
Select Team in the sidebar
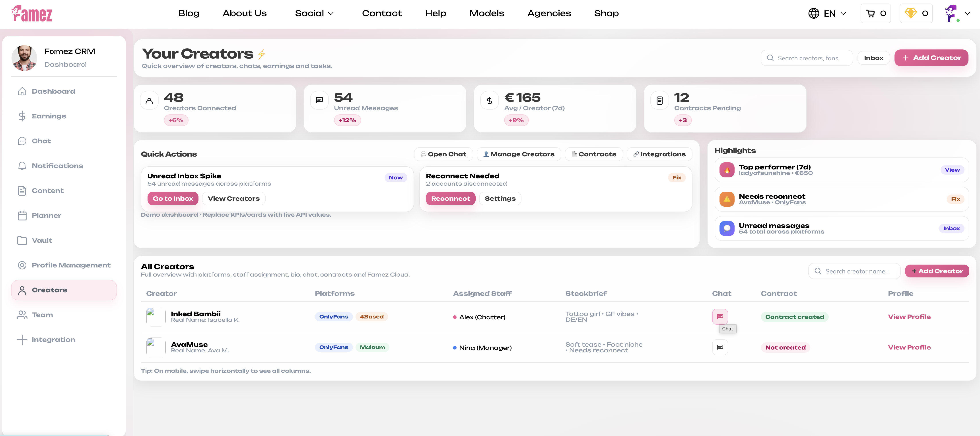pyautogui.click(x=42, y=315)
